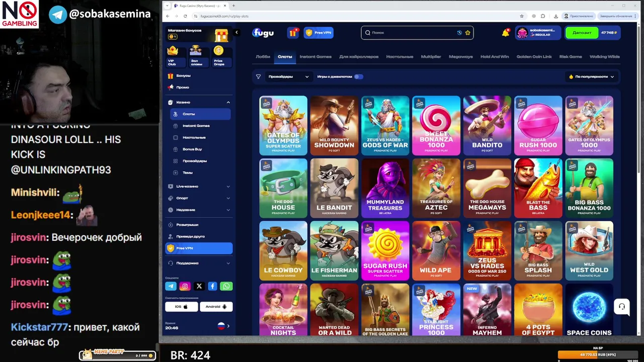This screenshot has height=362, width=644.
Task: Open language selector with Russian flag
Action: pos(223,326)
